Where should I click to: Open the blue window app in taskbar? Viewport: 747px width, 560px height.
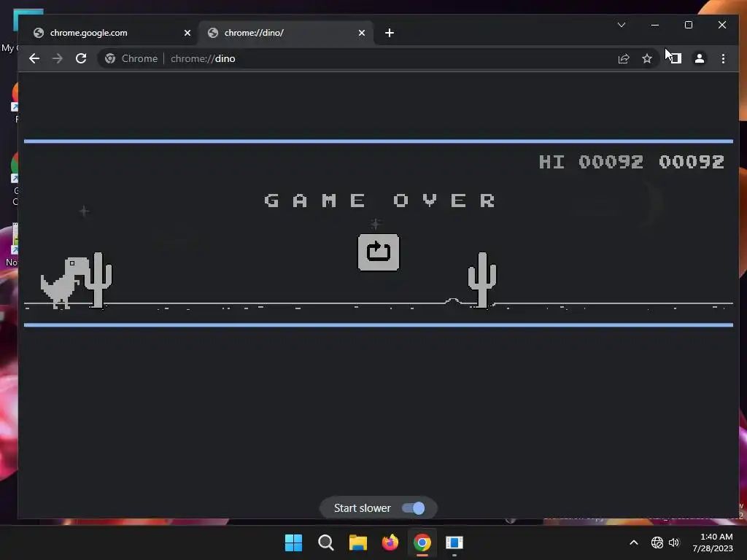pyautogui.click(x=454, y=542)
